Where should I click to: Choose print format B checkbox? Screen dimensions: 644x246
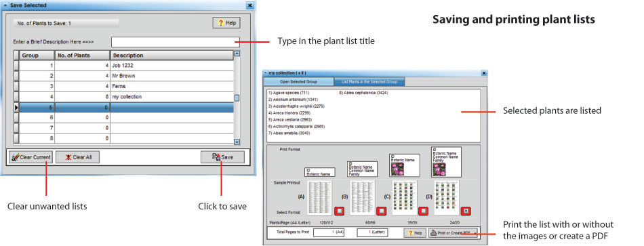click(382, 211)
